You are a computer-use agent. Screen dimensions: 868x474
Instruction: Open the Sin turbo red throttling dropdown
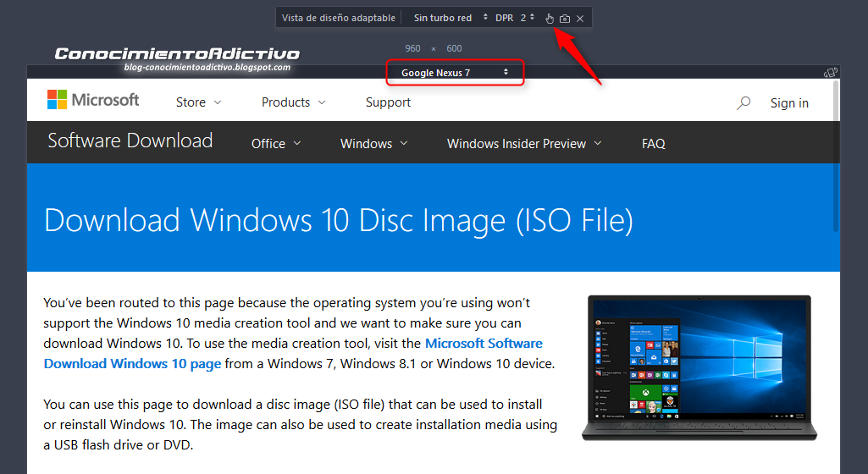[451, 18]
